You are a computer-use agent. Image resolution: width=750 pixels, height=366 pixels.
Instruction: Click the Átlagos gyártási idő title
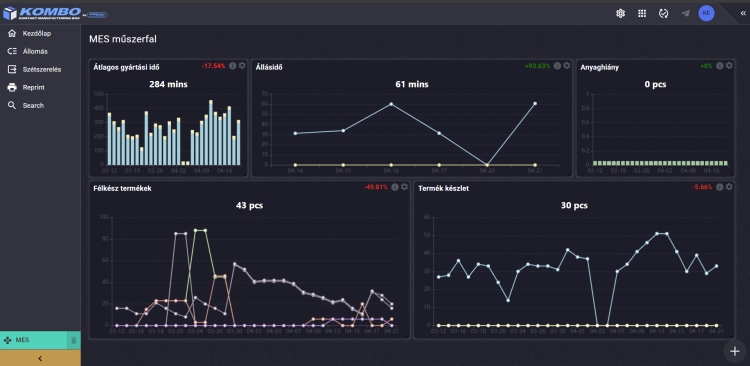tap(126, 67)
